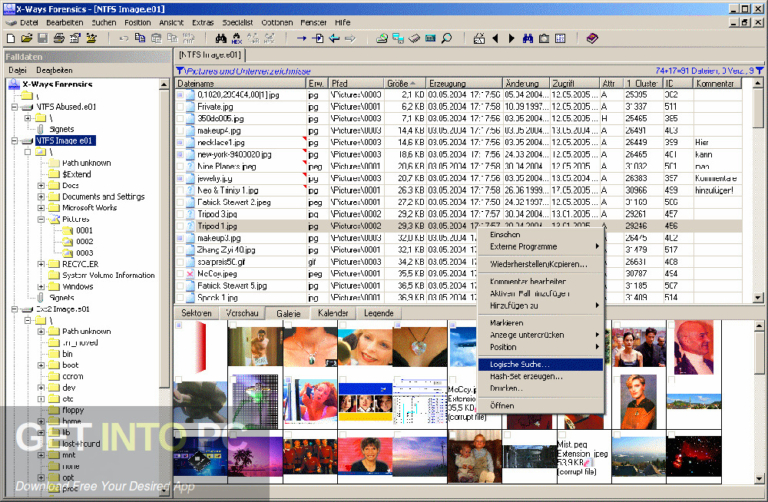Toggle checkbox for Tripod 3.jpg row

point(180,214)
